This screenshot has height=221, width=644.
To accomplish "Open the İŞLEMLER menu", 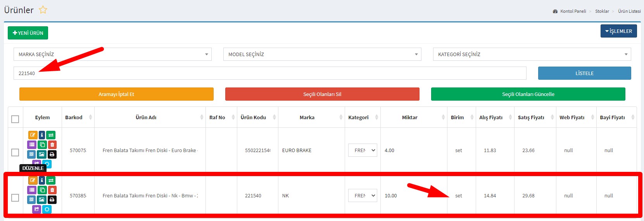I will pos(618,31).
